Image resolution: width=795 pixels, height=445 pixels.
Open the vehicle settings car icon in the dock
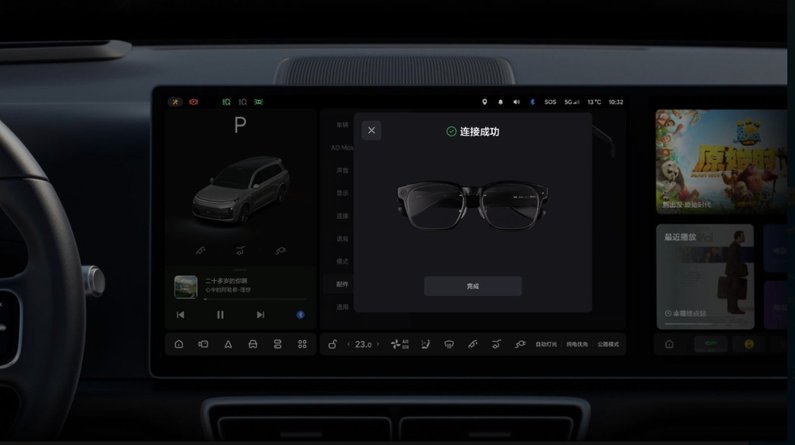252,344
